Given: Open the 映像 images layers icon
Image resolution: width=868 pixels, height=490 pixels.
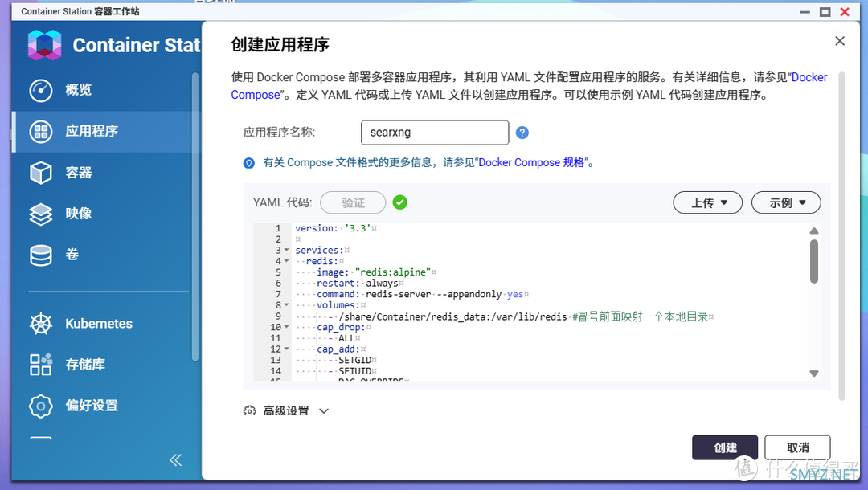Looking at the screenshot, I should coord(41,214).
